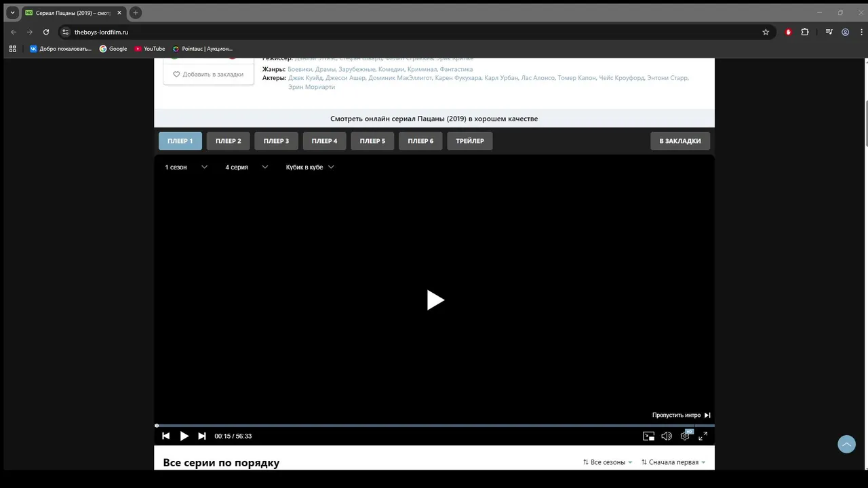Open the tab search dropdown arrow
The width and height of the screenshot is (868, 488).
coord(12,12)
